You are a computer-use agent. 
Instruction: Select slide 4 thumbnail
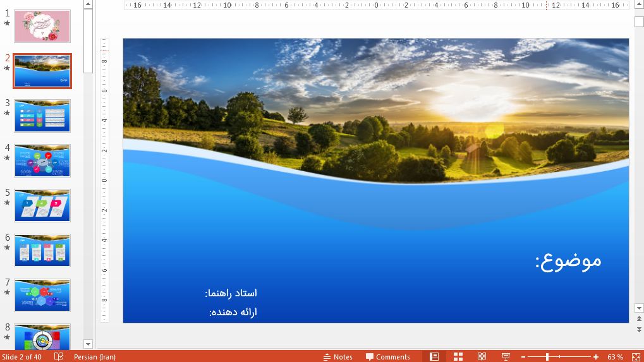pos(42,160)
